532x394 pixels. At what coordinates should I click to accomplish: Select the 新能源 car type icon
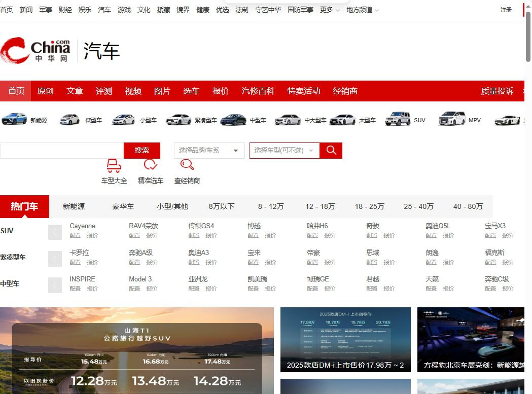[x=14, y=120]
